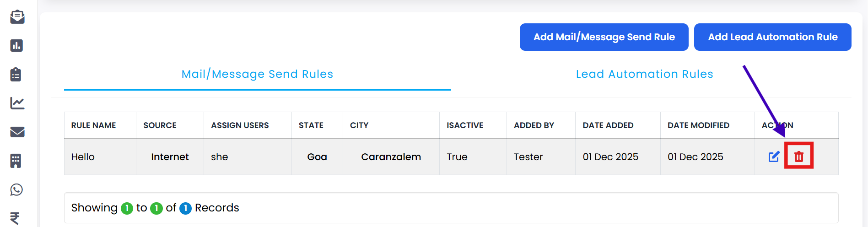Screen dimensions: 868x227
Task: Open the bar chart reports sidebar icon
Action: (x=17, y=46)
